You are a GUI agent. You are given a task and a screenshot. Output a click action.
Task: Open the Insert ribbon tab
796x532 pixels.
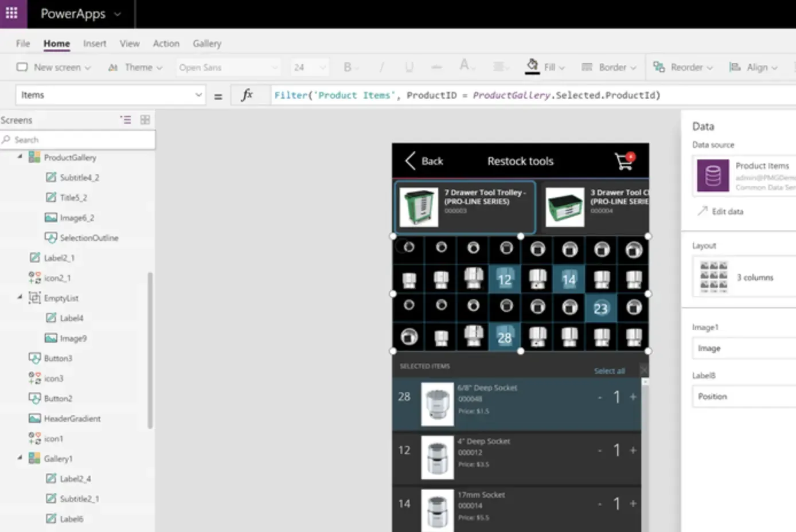coord(95,44)
